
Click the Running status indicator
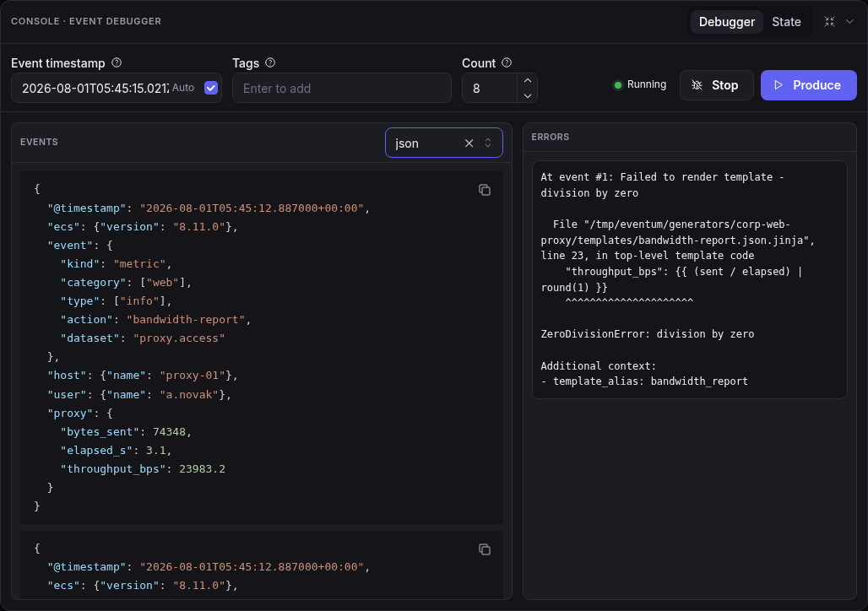639,84
